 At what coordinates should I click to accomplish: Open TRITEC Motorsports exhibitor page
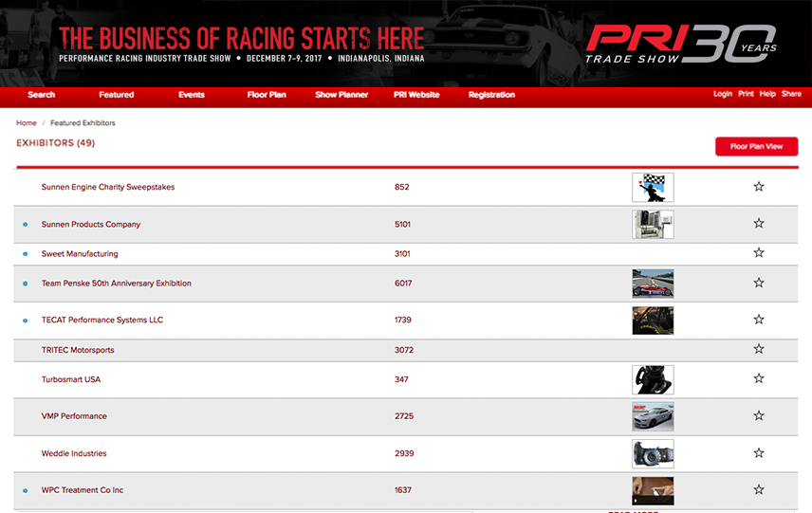78,350
